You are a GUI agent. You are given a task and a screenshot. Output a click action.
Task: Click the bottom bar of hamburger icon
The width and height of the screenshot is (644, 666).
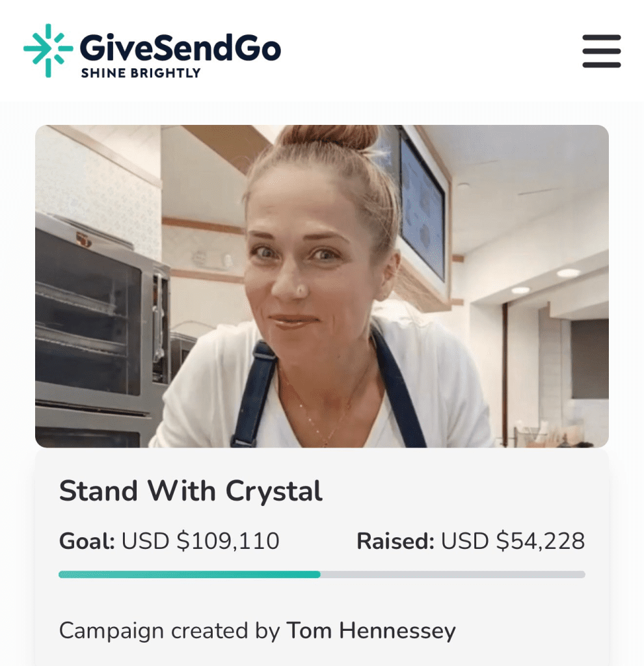click(602, 64)
